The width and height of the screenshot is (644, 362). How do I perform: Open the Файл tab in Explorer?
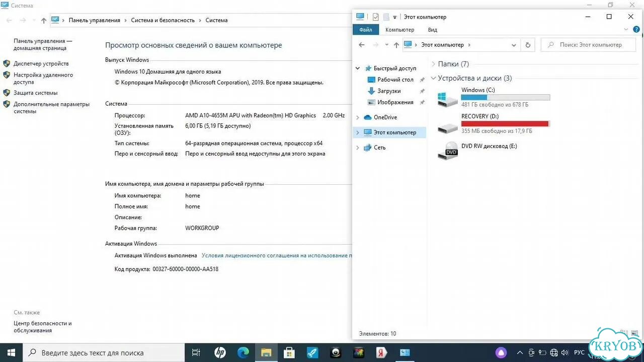tap(366, 30)
